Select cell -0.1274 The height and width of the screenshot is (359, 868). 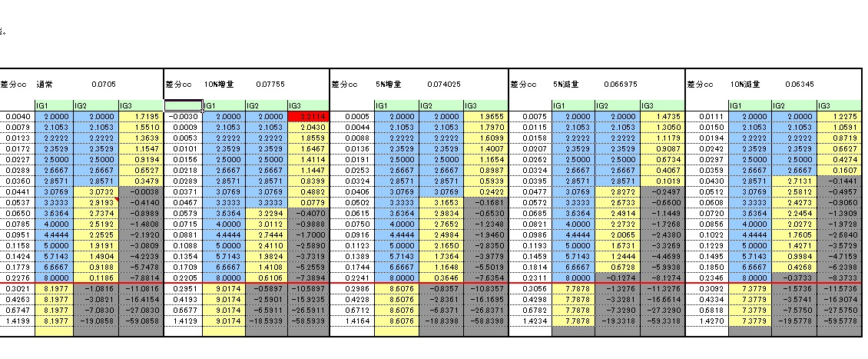[618, 278]
